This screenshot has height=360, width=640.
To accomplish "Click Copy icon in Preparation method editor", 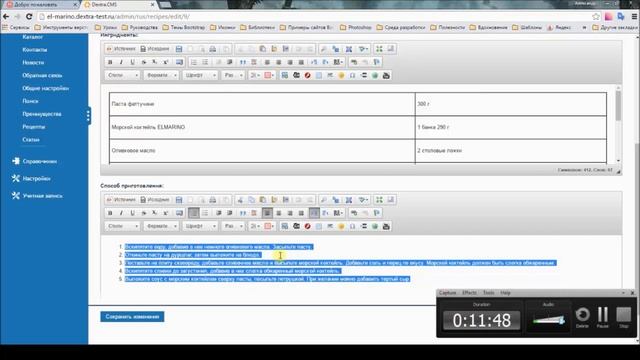I will pyautogui.click(x=251, y=200).
